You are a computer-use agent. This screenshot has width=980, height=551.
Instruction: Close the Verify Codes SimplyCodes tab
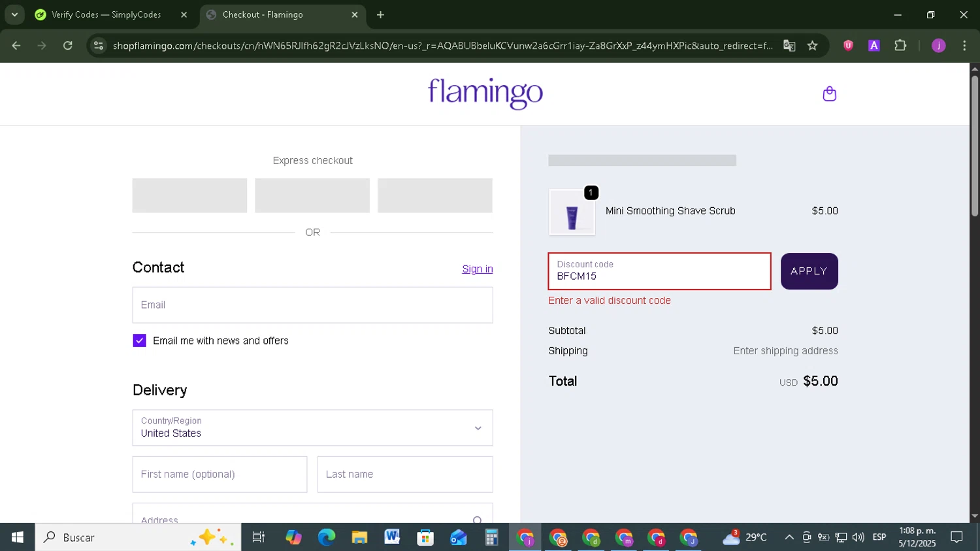[184, 14]
